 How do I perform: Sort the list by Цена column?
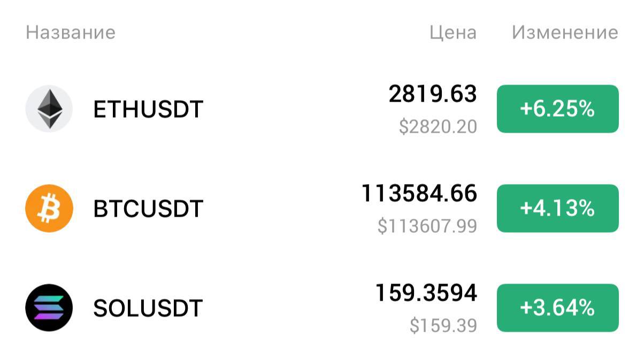(453, 33)
